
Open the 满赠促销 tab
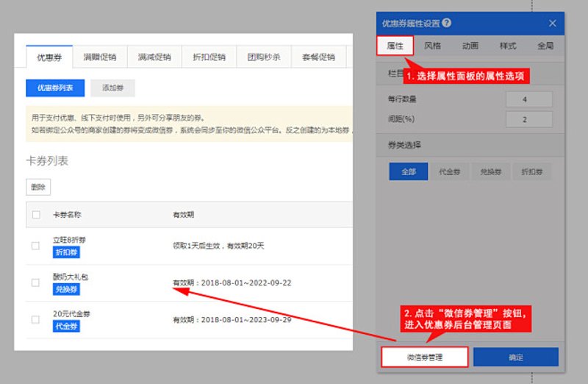click(x=100, y=57)
